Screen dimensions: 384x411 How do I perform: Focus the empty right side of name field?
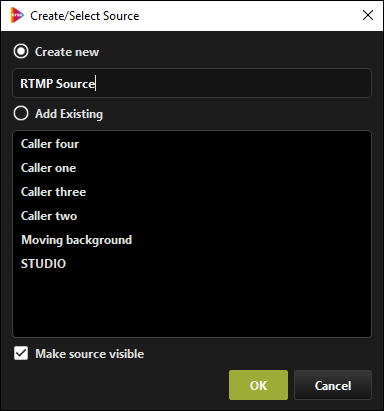click(x=233, y=83)
